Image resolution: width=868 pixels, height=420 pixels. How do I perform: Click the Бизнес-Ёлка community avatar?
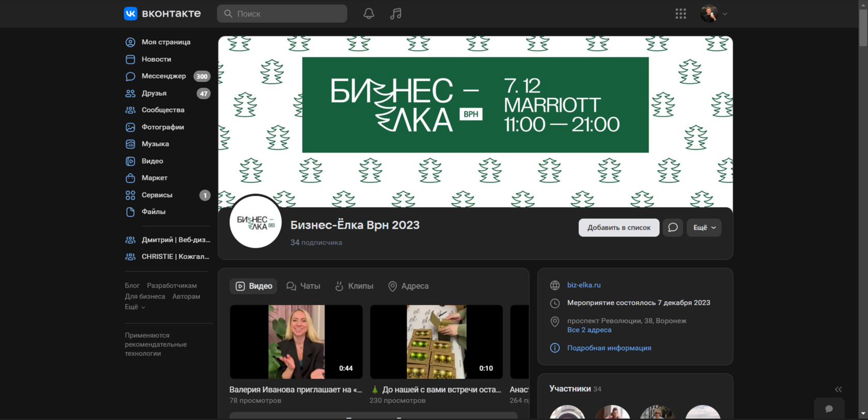[x=256, y=222]
